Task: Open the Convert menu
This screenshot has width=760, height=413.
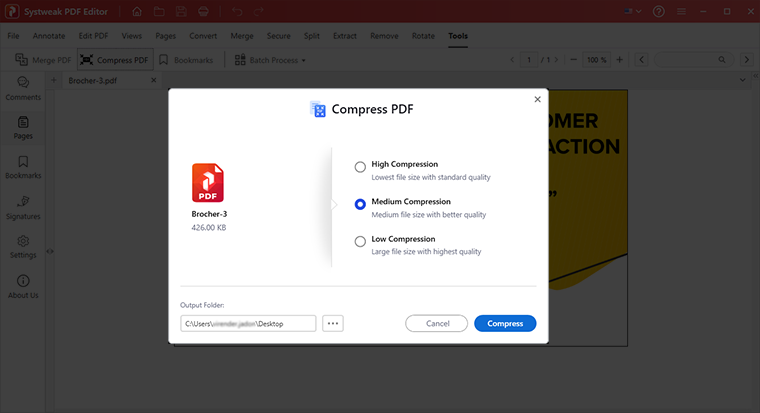Action: coord(203,36)
